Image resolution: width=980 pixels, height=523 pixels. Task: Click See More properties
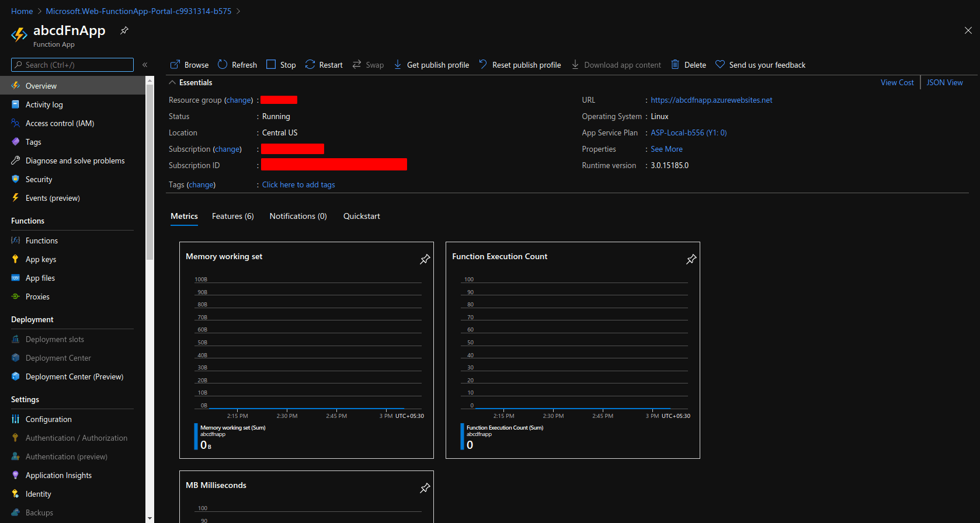666,149
